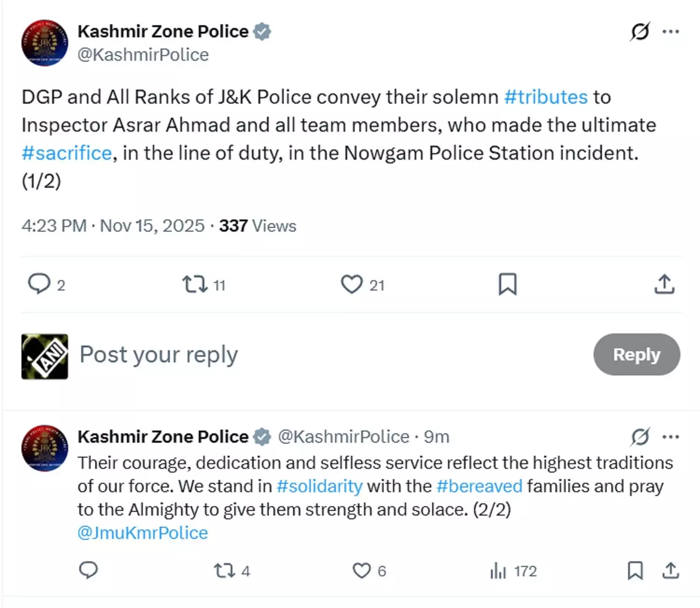
Task: Click the #tributes hashtag link
Action: click(546, 97)
